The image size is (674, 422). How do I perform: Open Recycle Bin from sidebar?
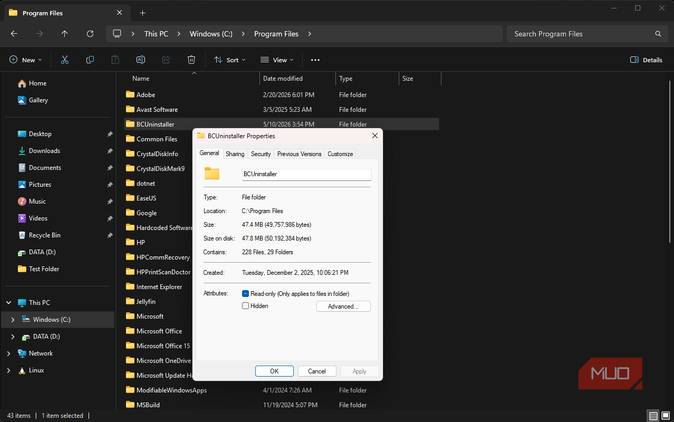39,235
